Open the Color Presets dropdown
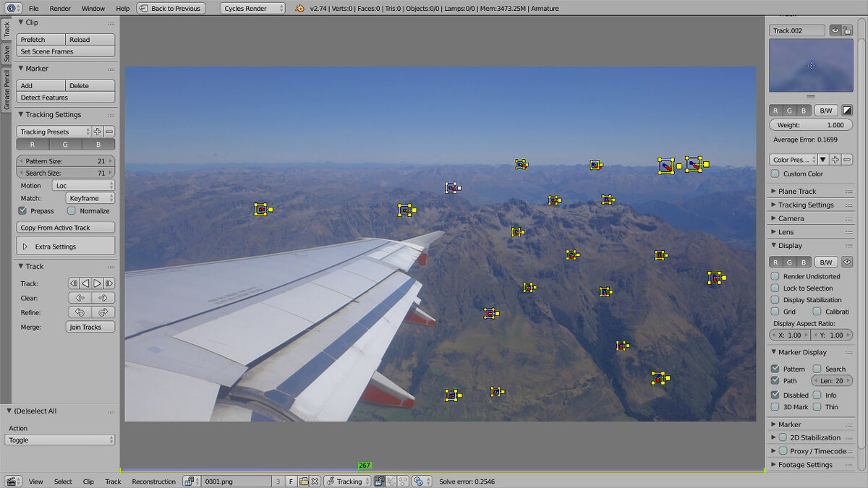 tap(793, 160)
